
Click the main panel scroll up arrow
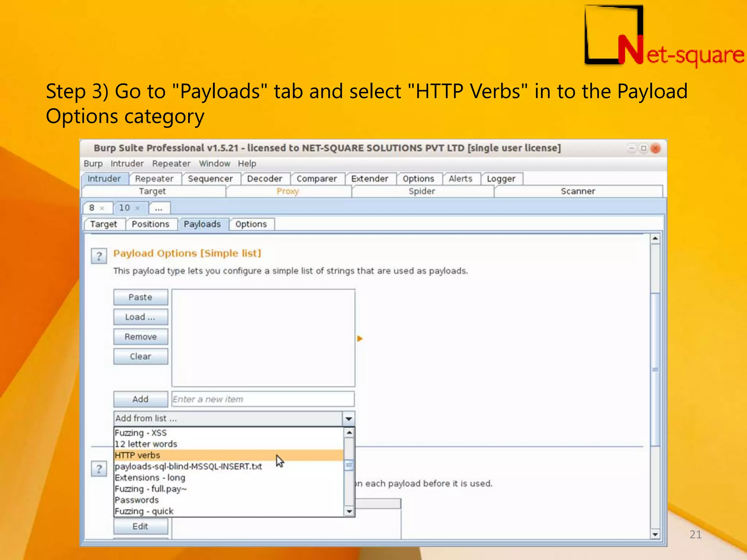coord(655,238)
